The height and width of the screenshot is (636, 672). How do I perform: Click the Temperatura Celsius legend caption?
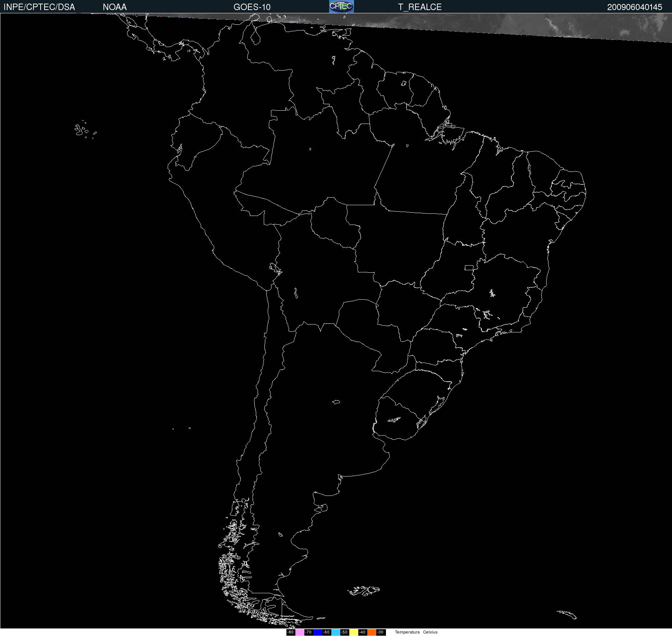(x=416, y=632)
